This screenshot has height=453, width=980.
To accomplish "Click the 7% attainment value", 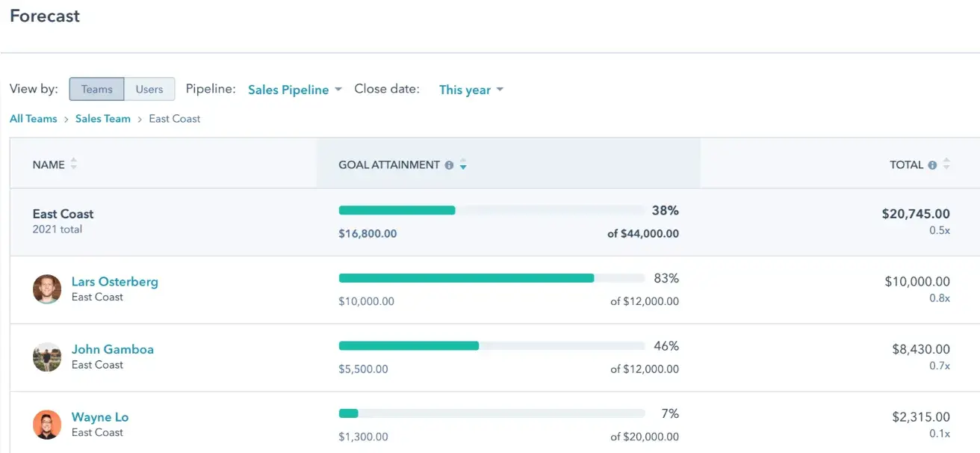I will 670,413.
